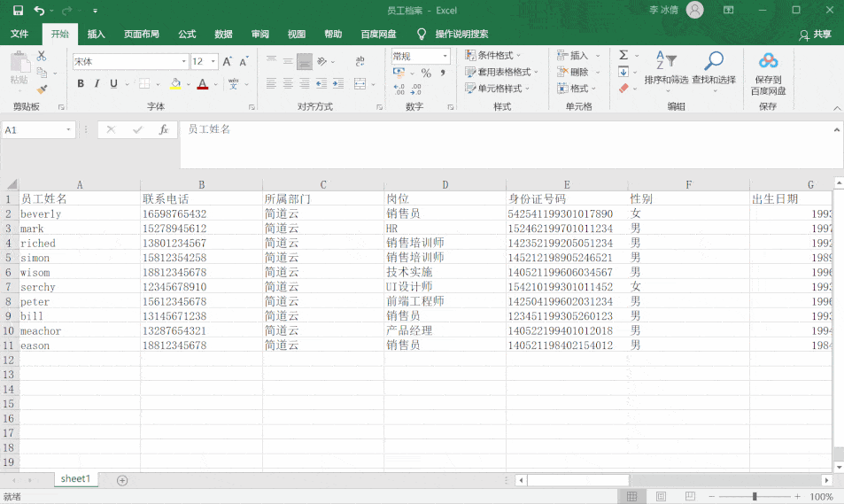Collapse the ribbon with arrow icon
Viewport: 844px width, 504px height.
click(837, 108)
